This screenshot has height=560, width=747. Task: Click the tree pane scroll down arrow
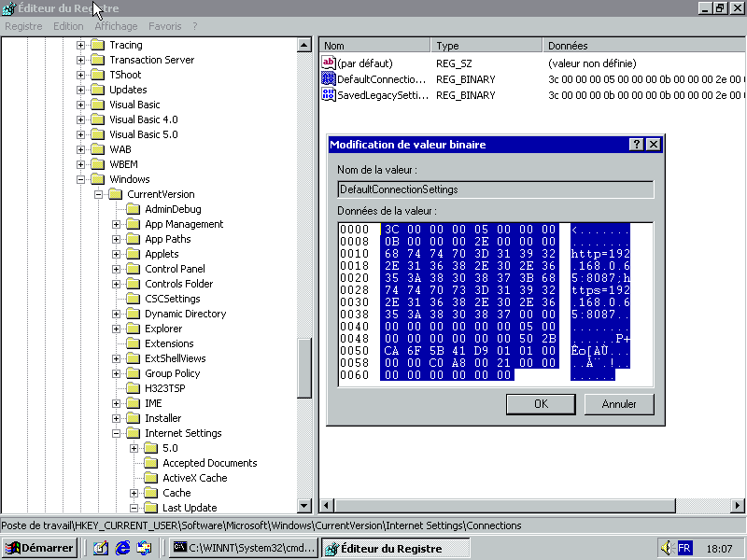coord(304,505)
